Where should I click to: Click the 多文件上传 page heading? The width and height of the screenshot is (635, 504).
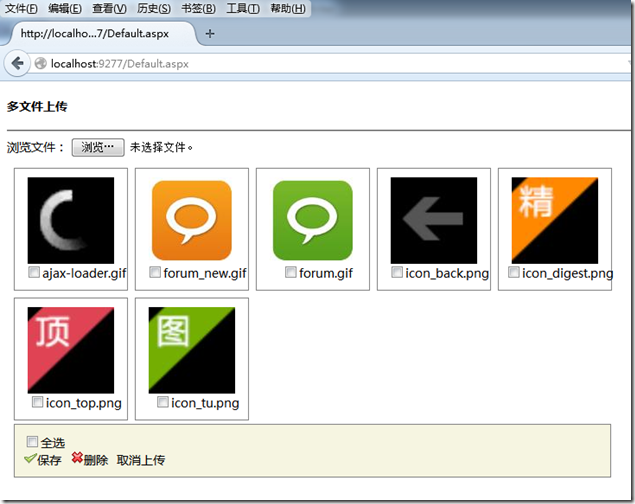pos(37,106)
